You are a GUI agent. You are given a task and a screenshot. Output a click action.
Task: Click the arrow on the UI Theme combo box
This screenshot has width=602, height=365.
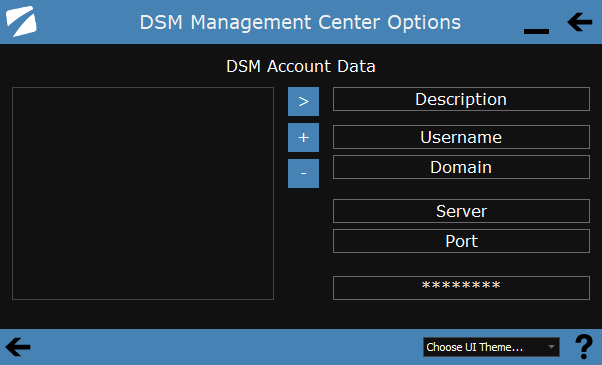[551, 347]
